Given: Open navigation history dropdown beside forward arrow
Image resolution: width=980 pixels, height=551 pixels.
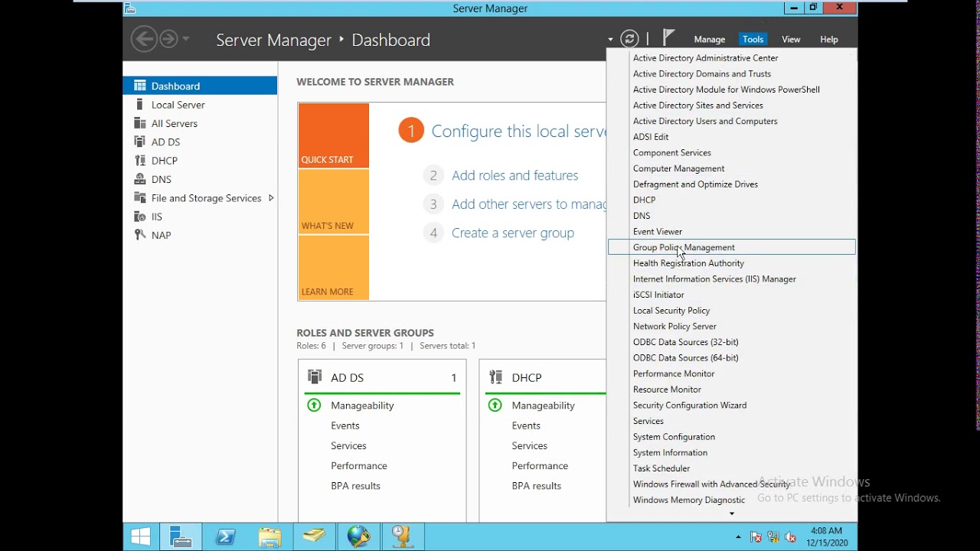Looking at the screenshot, I should tap(186, 39).
